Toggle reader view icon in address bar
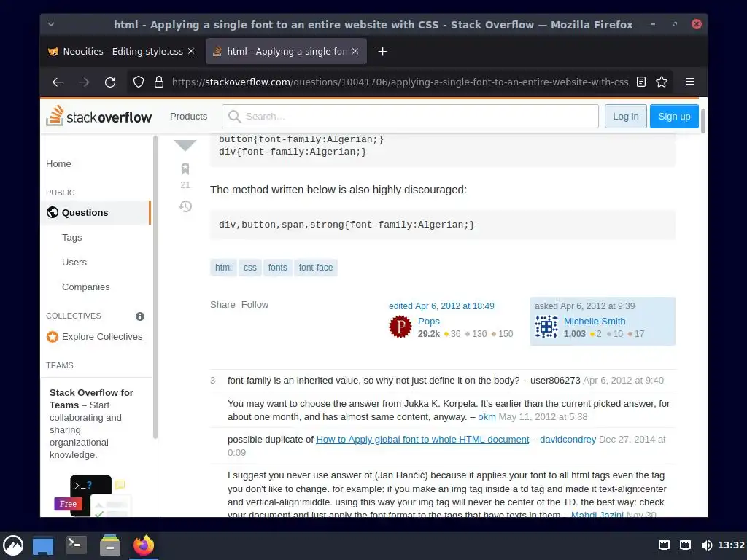Image resolution: width=747 pixels, height=560 pixels. [x=641, y=82]
